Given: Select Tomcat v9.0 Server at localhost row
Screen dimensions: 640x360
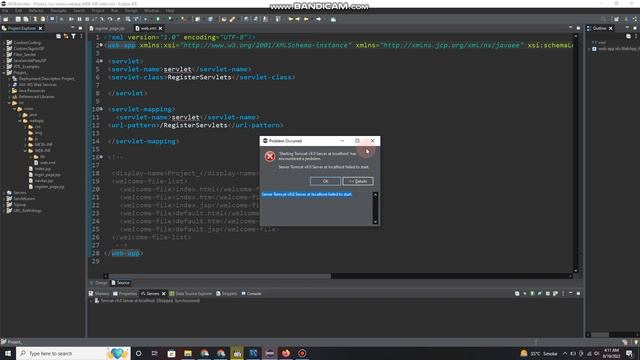Looking at the screenshot, I should [147, 301].
